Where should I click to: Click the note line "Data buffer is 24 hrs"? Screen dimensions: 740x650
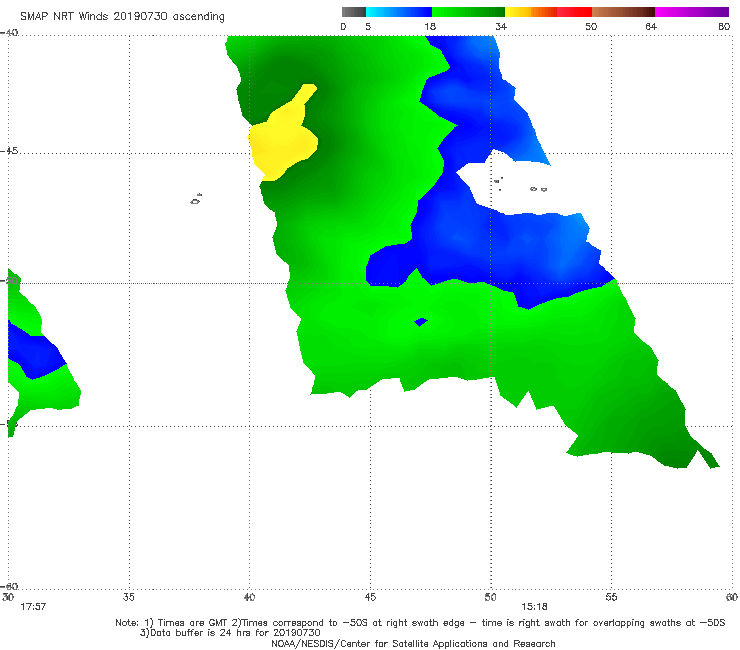coord(230,633)
